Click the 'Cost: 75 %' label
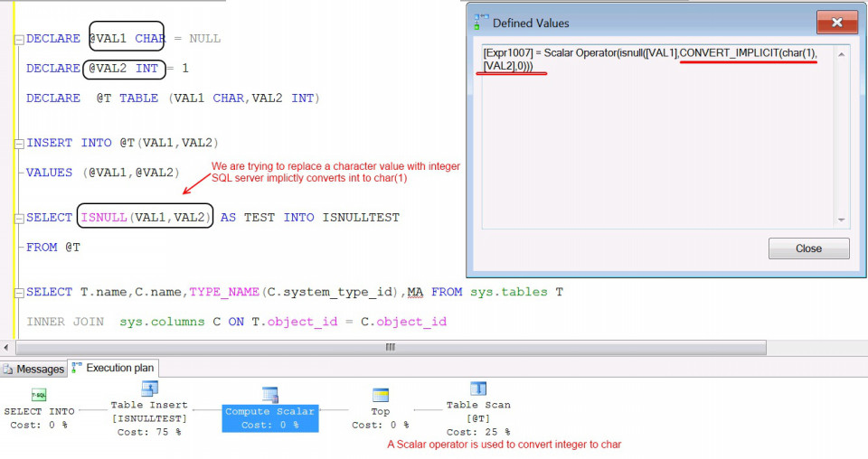 tap(149, 432)
